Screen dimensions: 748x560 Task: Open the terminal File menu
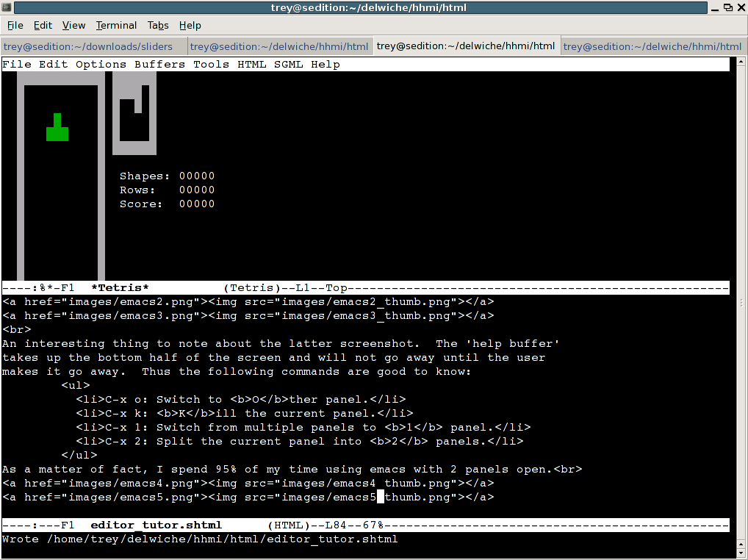15,25
